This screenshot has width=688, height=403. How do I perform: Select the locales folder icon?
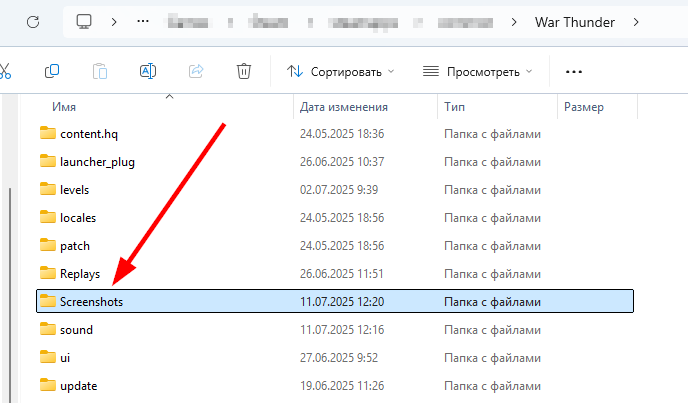(48, 217)
